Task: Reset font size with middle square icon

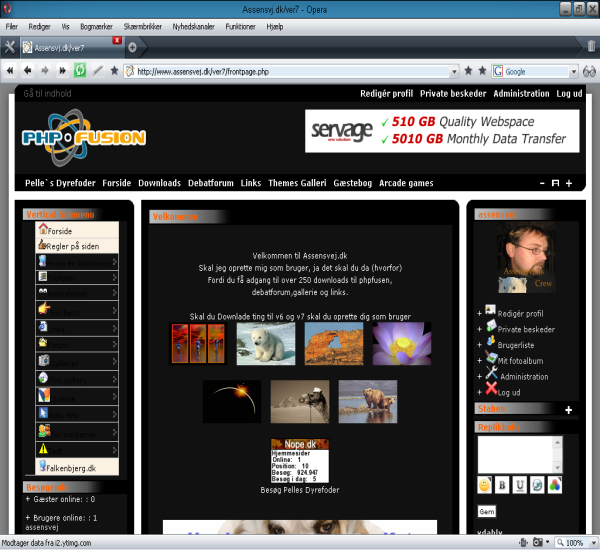Action: 555,183
